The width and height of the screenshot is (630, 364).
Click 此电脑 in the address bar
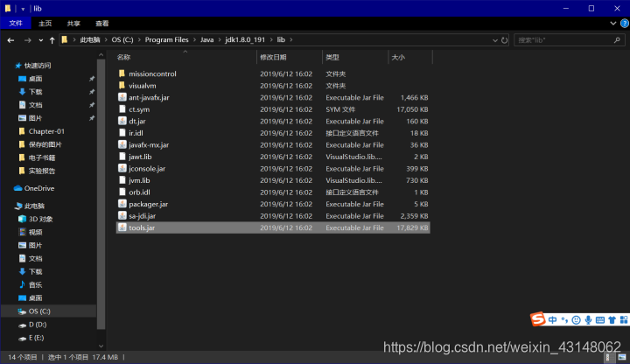pyautogui.click(x=90, y=39)
